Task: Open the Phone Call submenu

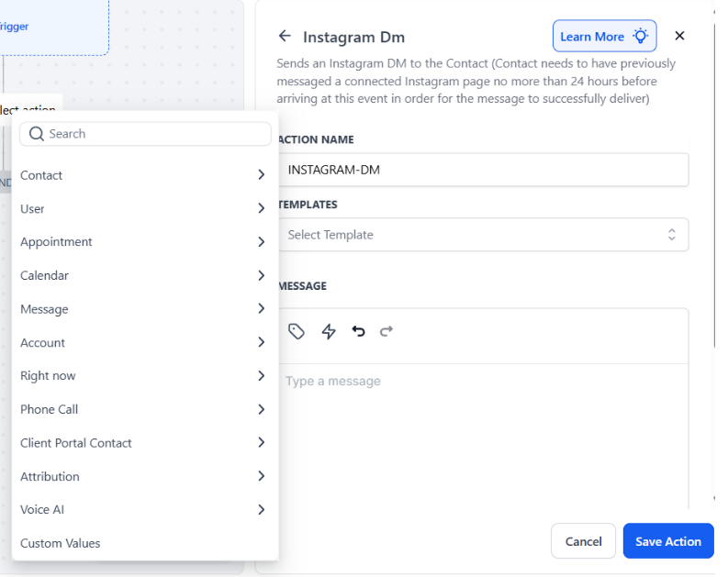Action: coord(145,409)
